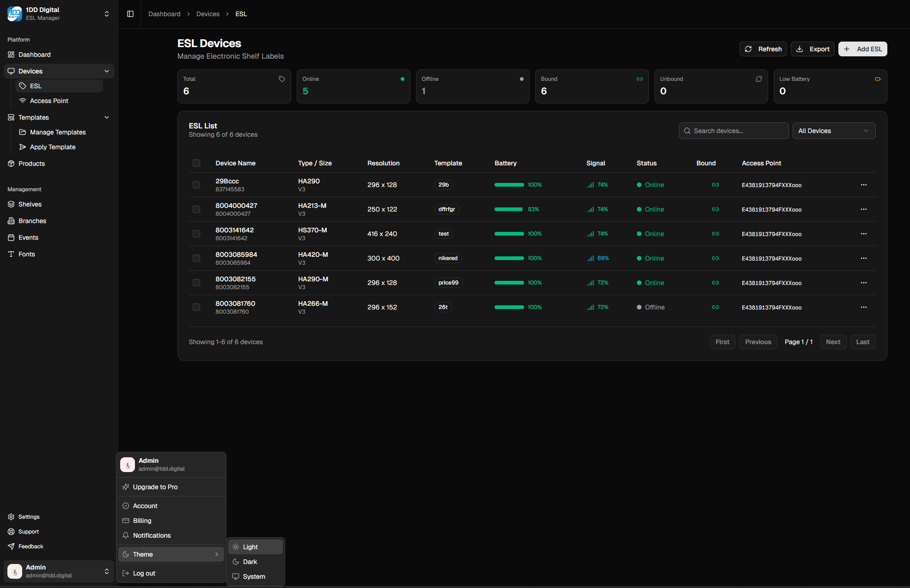Open the Fonts page
The width and height of the screenshot is (910, 588).
pos(26,254)
